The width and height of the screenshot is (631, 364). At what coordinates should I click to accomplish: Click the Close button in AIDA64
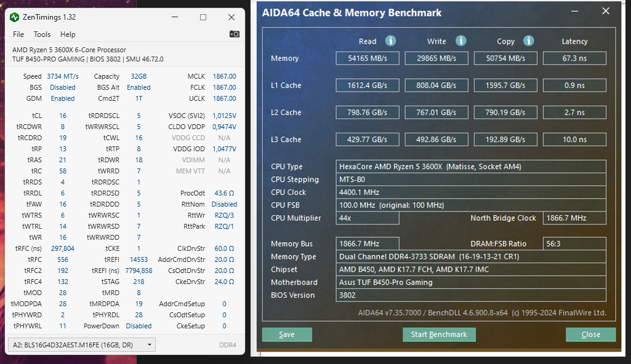coord(590,334)
